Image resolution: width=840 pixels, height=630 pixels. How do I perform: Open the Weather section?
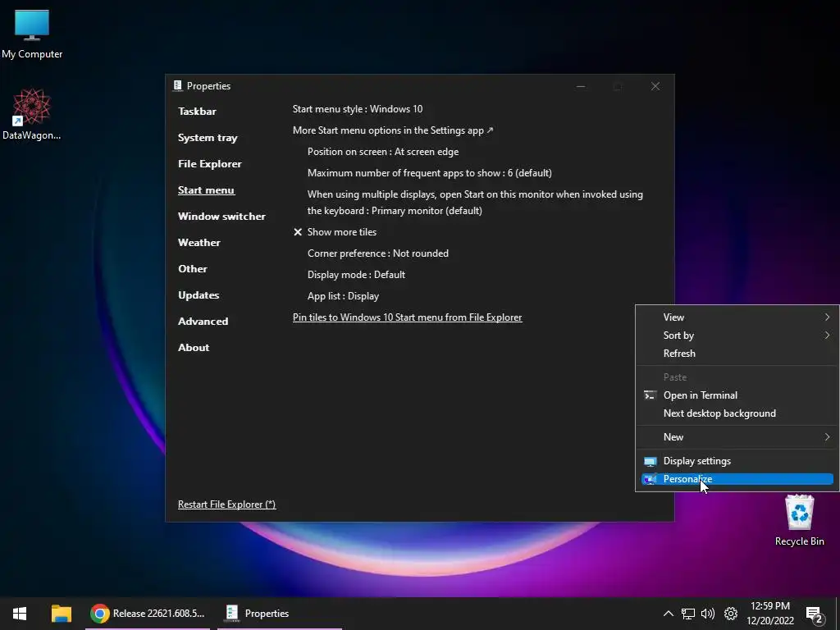click(x=199, y=243)
